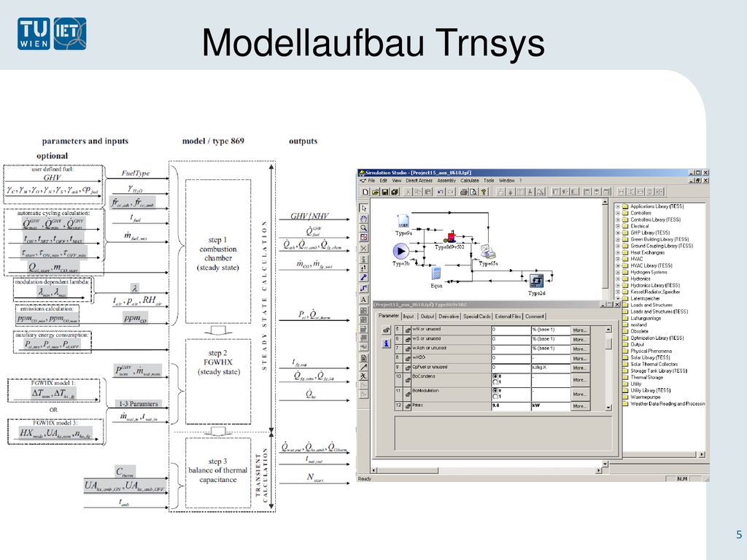Expand the Hydronics Library (TESS) node
Screen dimensions: 747x560
[618, 285]
